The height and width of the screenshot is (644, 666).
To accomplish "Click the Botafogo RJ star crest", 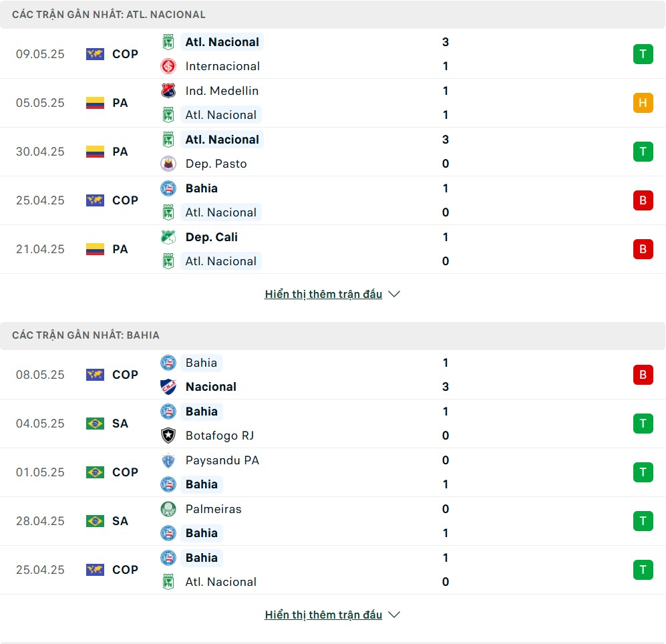I will pyautogui.click(x=168, y=436).
